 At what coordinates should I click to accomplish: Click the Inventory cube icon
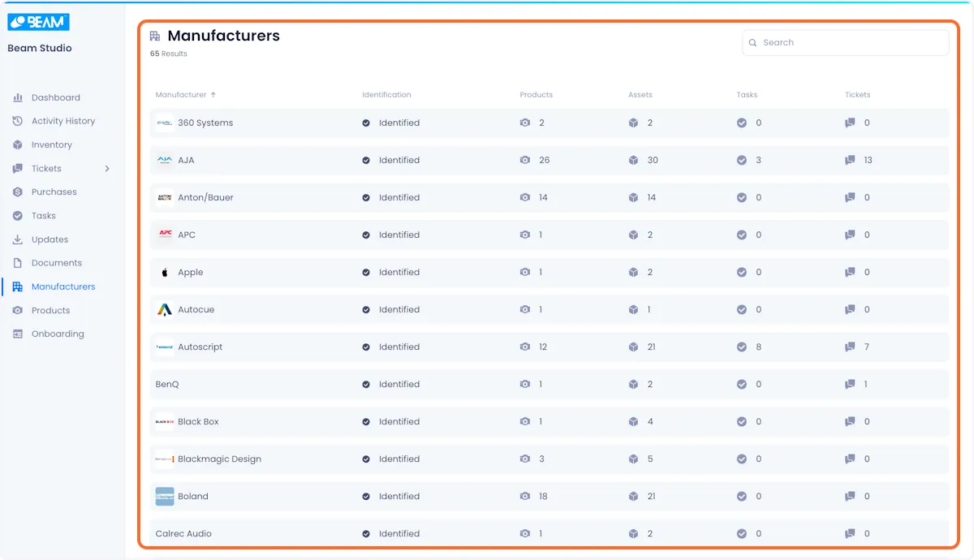[18, 144]
